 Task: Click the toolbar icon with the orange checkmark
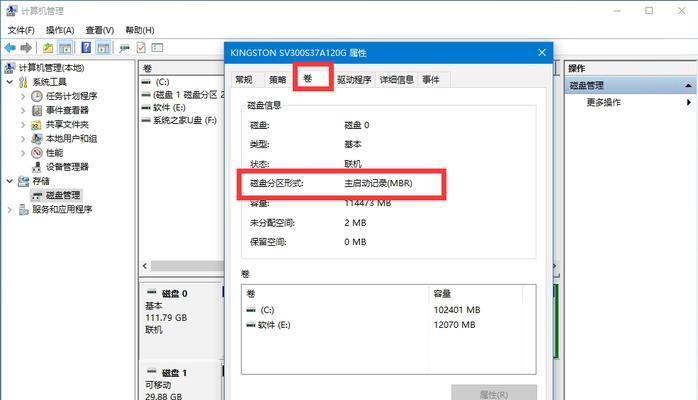point(141,48)
